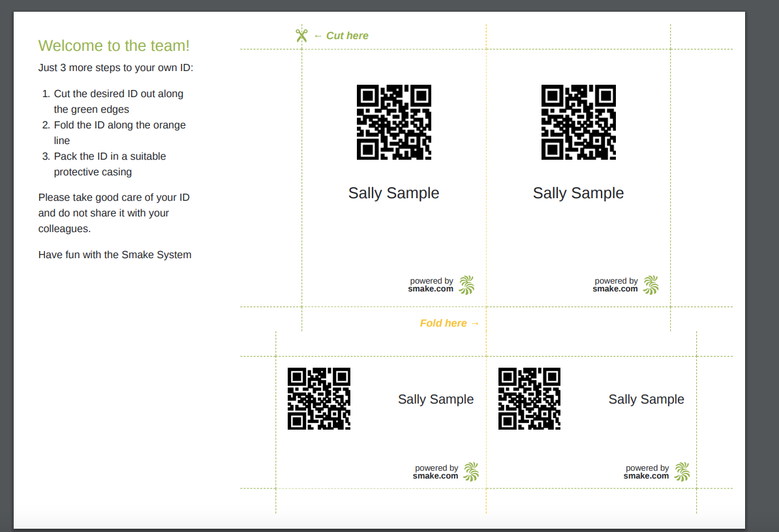Click 'smake.com' text on bottom-left card
Viewport: 779px width, 532px height.
coord(435,476)
